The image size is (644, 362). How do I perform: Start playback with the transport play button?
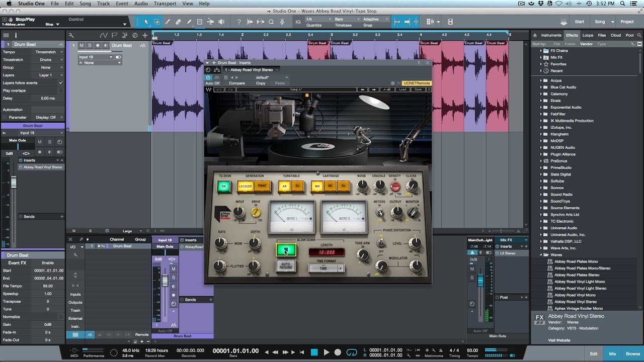point(326,352)
